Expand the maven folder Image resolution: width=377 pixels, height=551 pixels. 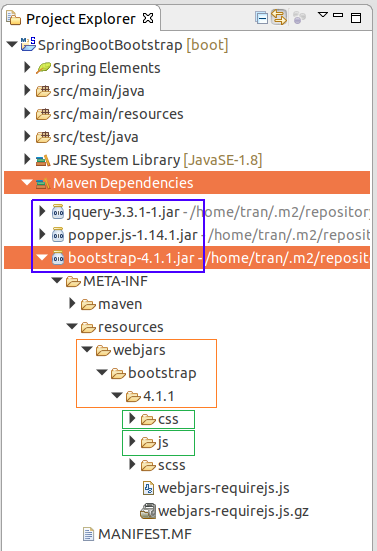point(72,303)
